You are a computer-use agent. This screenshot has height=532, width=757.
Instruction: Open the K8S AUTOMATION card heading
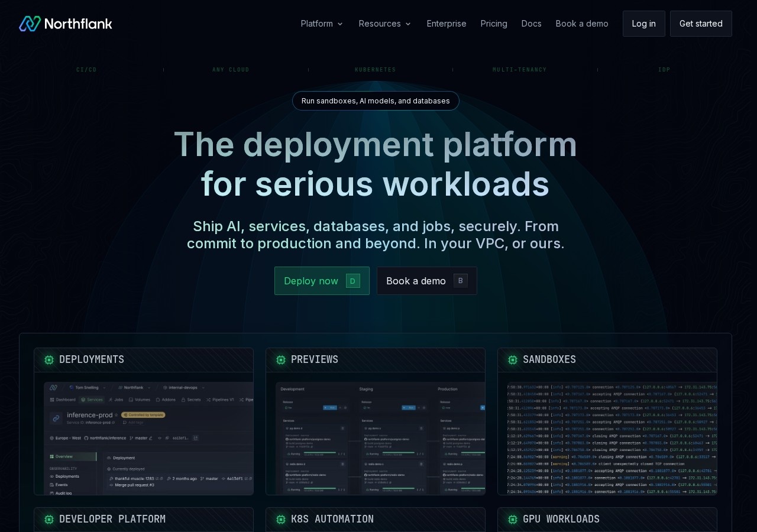(332, 519)
